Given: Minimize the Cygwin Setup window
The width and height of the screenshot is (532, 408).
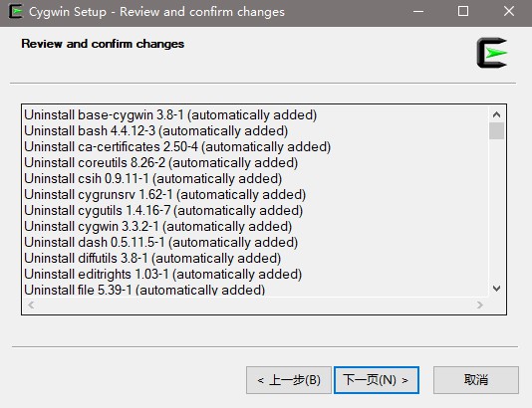Looking at the screenshot, I should coord(418,12).
